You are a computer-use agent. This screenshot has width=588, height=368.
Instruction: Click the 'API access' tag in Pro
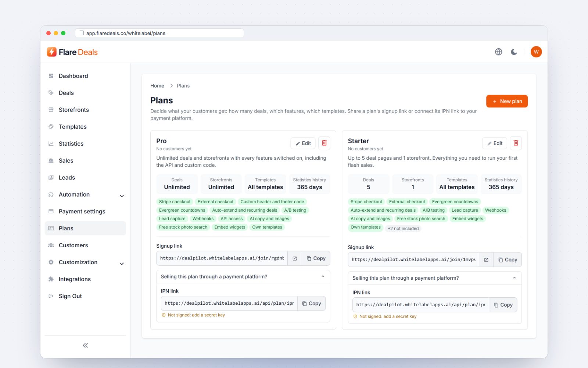[232, 219]
